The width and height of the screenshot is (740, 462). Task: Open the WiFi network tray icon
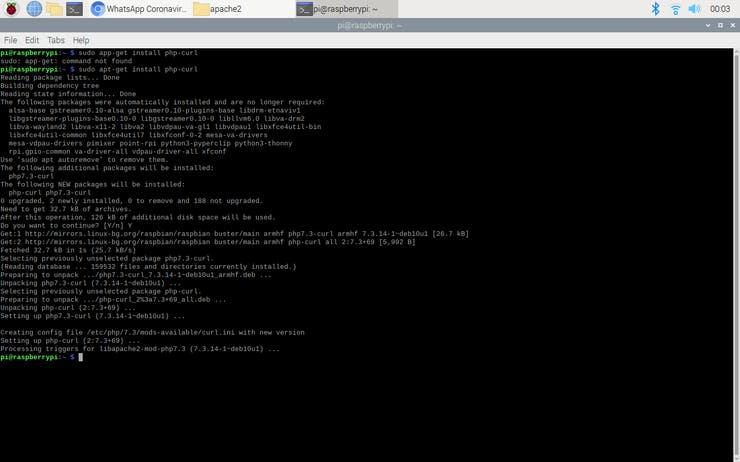pos(675,8)
